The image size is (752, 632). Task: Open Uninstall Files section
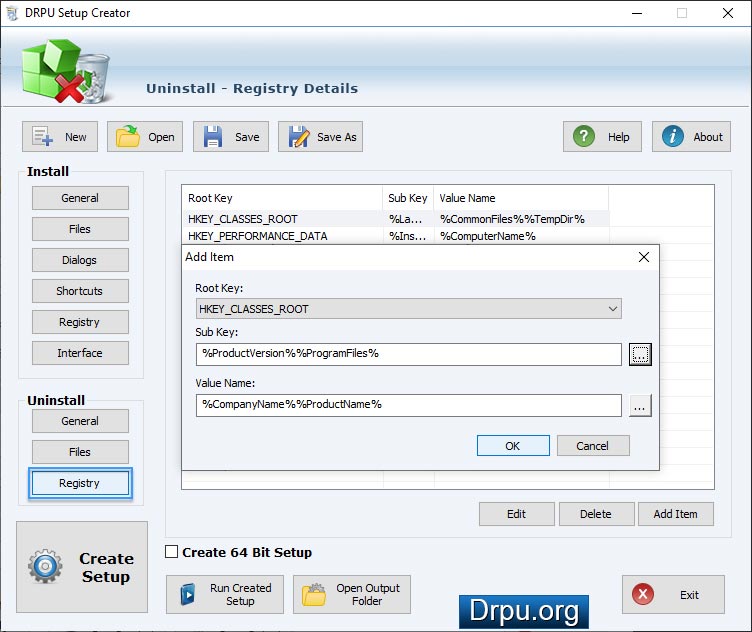point(80,452)
